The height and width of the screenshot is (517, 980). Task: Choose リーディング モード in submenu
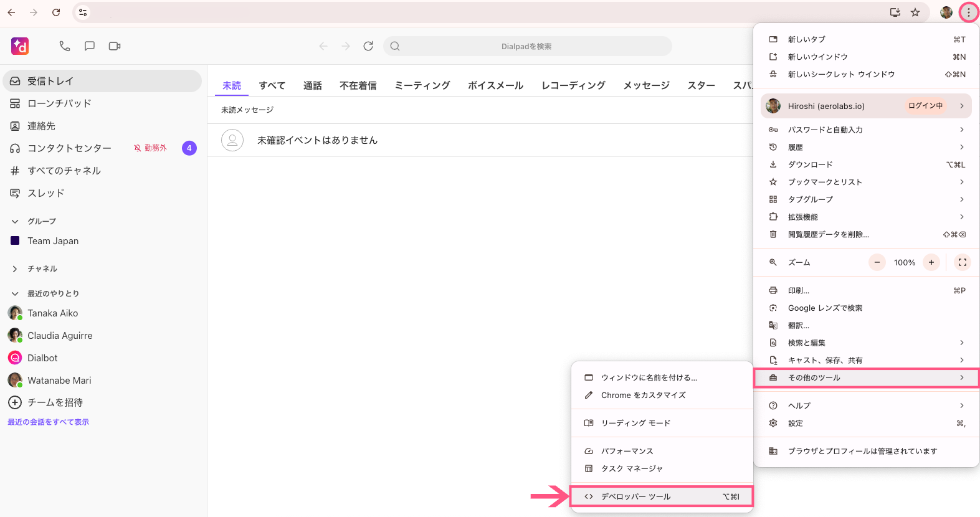point(662,423)
